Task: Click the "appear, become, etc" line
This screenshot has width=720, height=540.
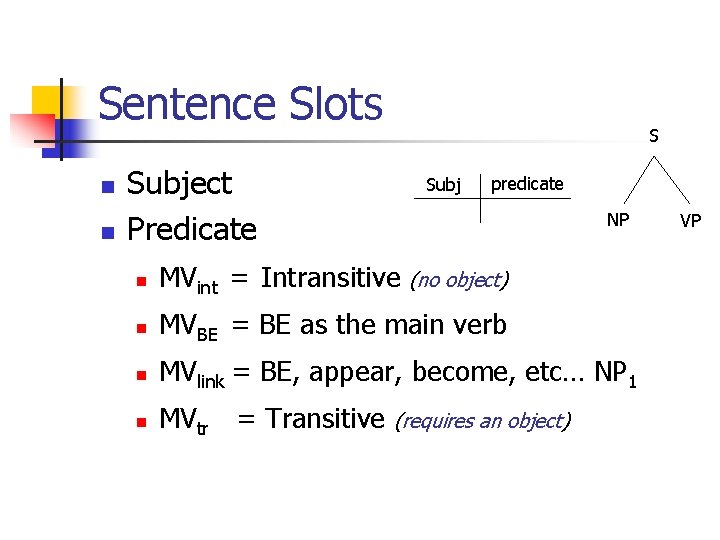Action: click(445, 372)
